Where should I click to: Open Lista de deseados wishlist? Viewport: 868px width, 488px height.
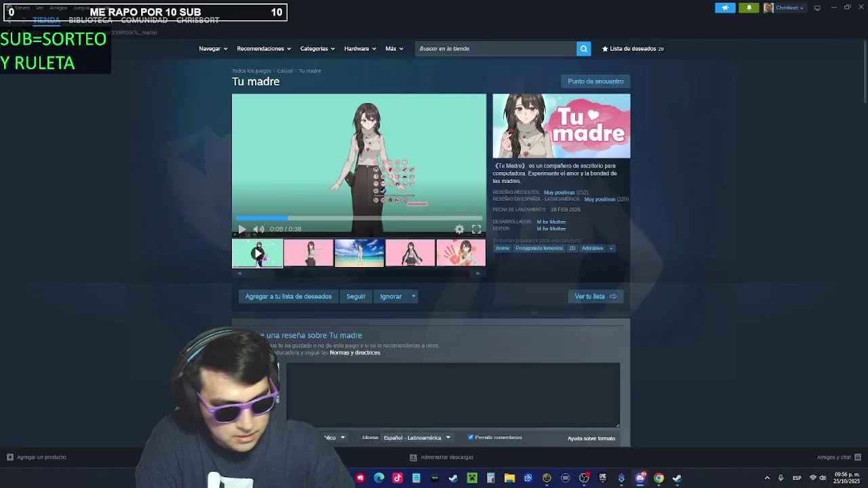click(x=633, y=49)
